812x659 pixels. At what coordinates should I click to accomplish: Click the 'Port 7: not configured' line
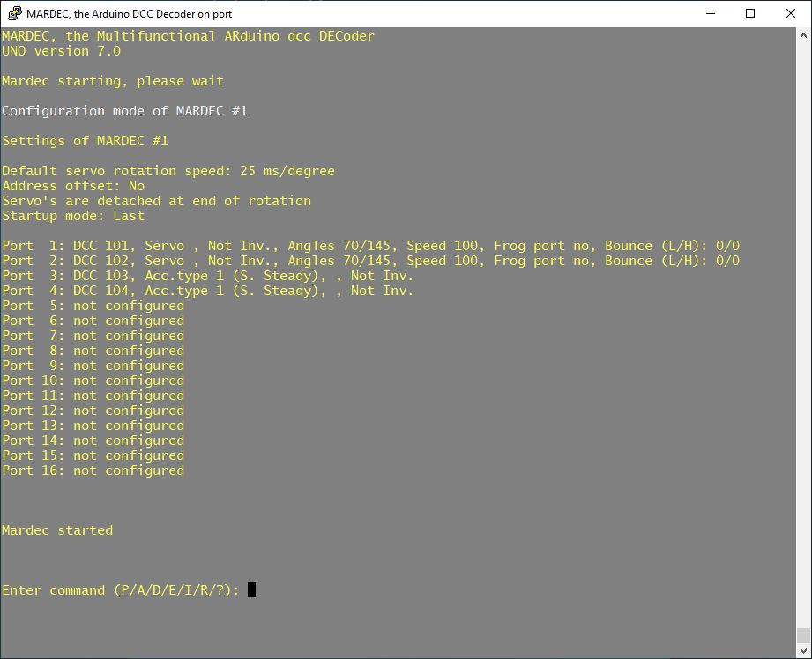pyautogui.click(x=93, y=336)
